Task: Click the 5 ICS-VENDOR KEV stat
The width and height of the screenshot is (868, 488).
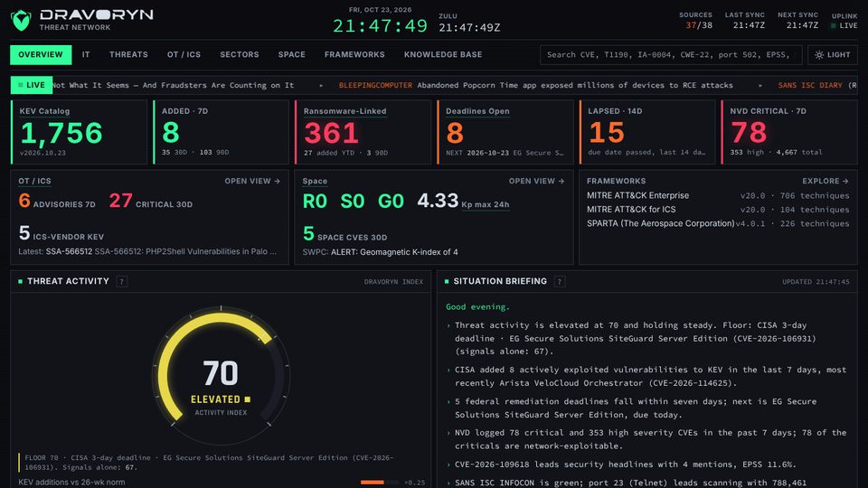Action: (x=61, y=233)
